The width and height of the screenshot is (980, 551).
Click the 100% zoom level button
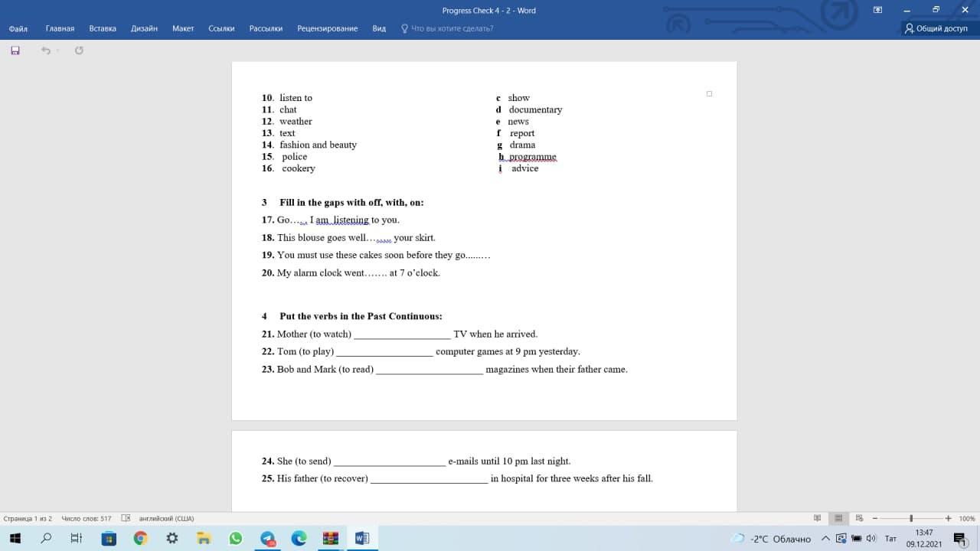(x=967, y=518)
